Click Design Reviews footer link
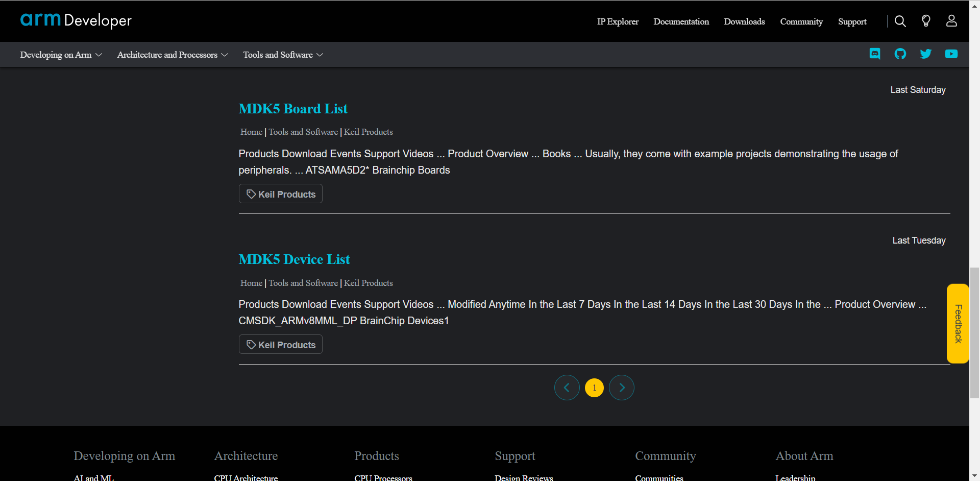The width and height of the screenshot is (980, 481). [524, 478]
